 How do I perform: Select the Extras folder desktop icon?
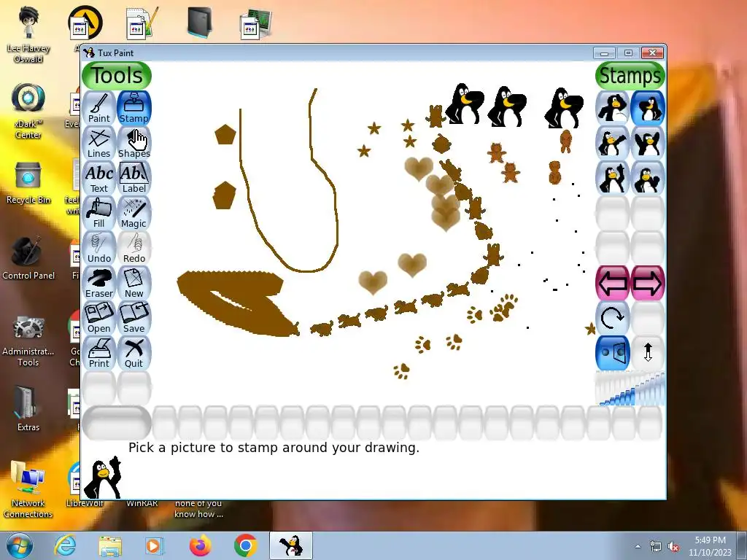(x=28, y=408)
